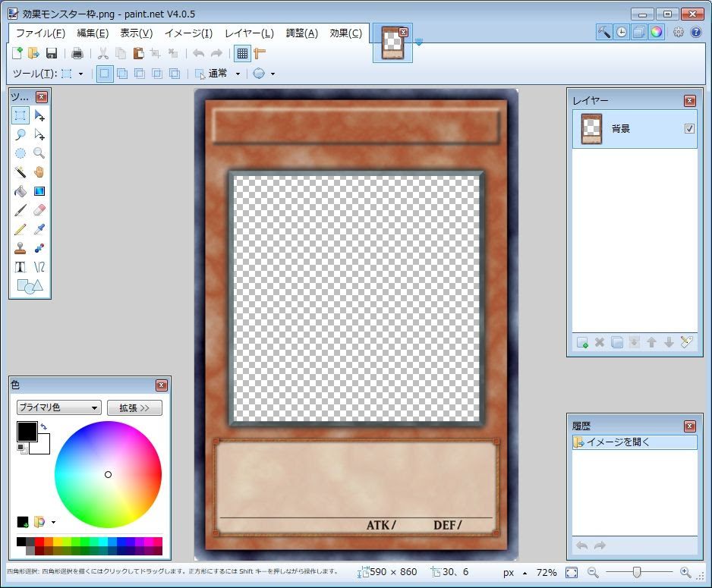Select the Paint Bucket tool
This screenshot has height=588, width=712.
click(20, 191)
